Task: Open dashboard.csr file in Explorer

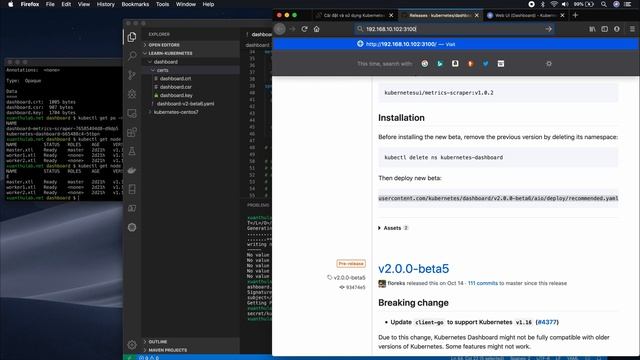Action: click(x=176, y=87)
